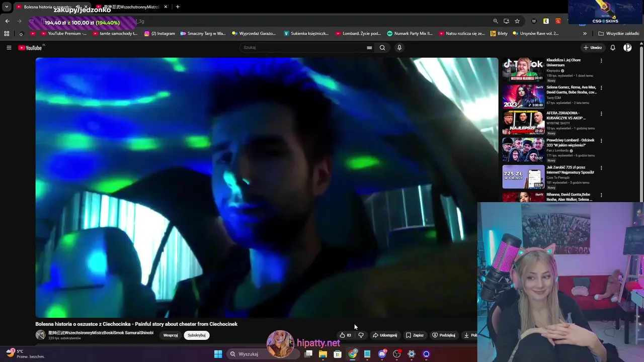This screenshot has width=644, height=362.
Task: Open more options for Jak Zarobić 725 zł video
Action: (601, 168)
